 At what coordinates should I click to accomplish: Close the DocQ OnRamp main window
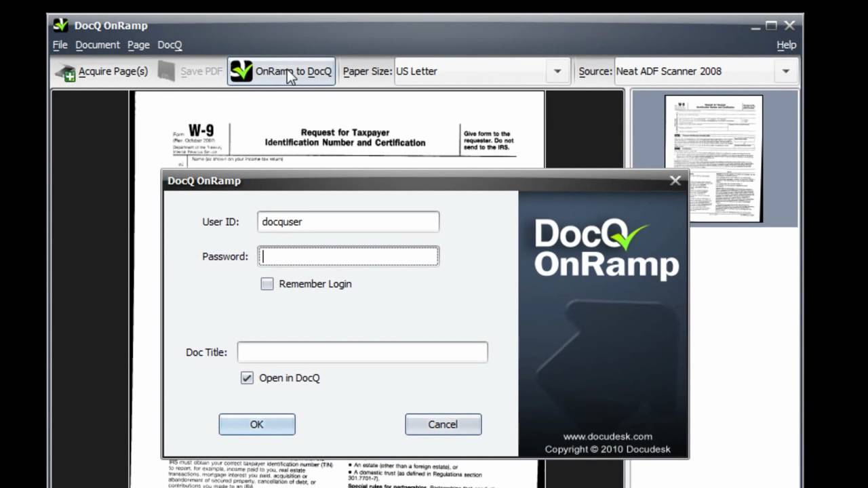click(x=789, y=26)
